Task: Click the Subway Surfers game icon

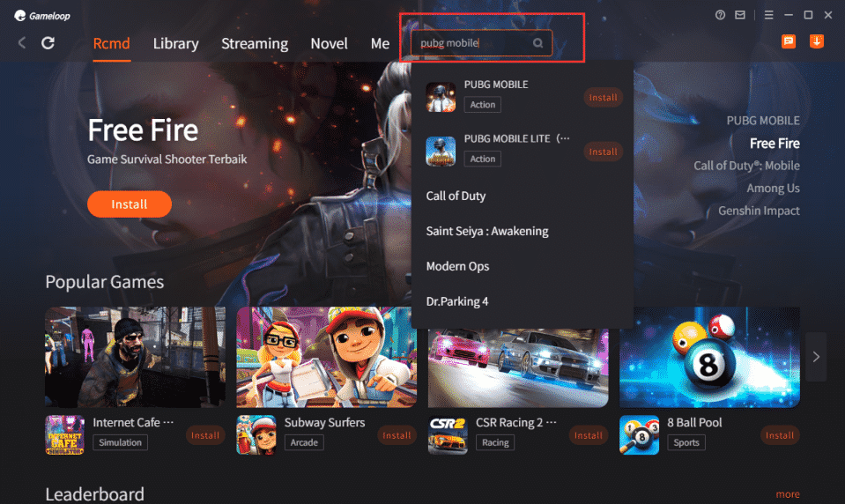Action: tap(256, 435)
